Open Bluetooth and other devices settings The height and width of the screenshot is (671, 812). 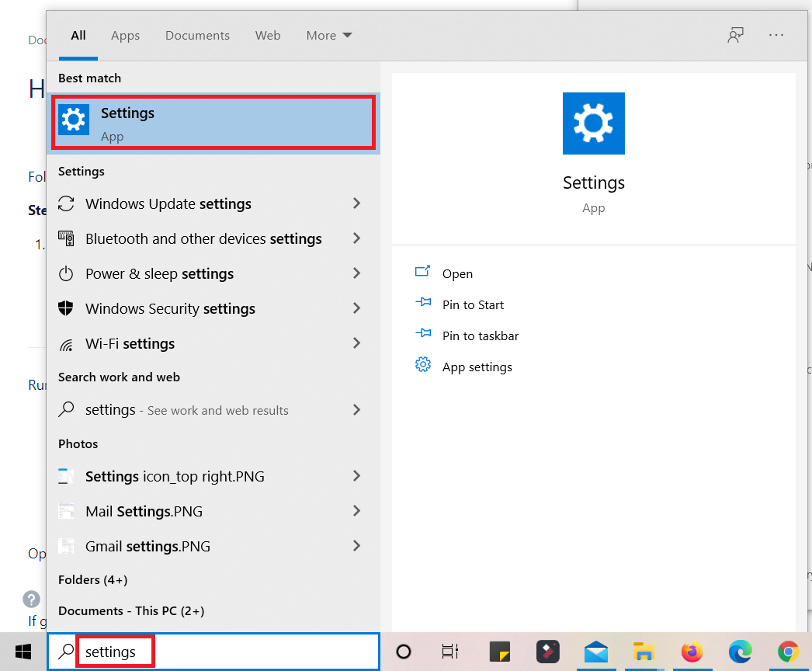pos(213,238)
